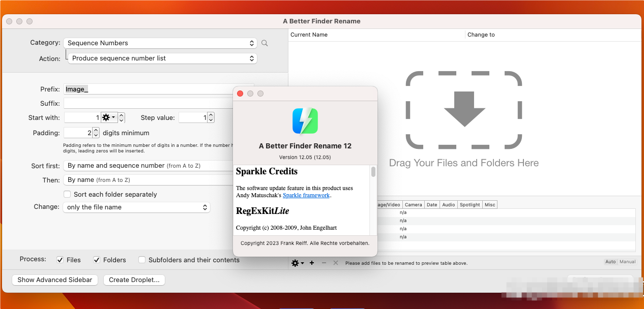Click the Step value number field
644x309 pixels.
[x=193, y=117]
